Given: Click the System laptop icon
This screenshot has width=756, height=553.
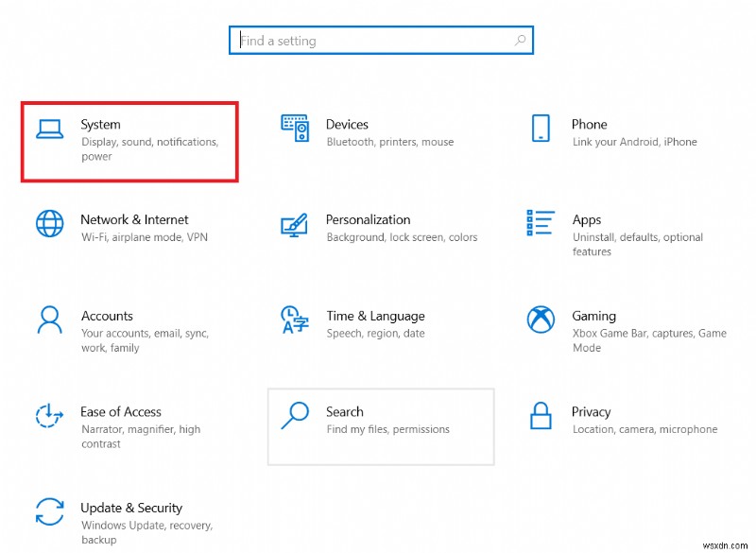Looking at the screenshot, I should click(49, 129).
